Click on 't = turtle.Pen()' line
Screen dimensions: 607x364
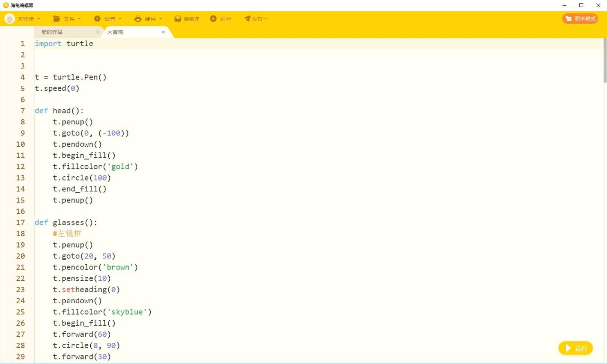click(71, 77)
